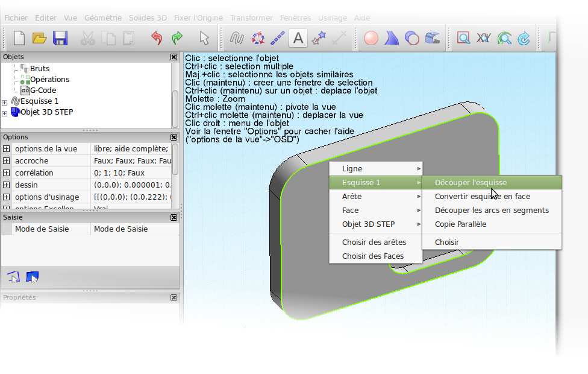Screen dimensions: 588x374
Task: Open the Usinage menu
Action: [x=331, y=18]
